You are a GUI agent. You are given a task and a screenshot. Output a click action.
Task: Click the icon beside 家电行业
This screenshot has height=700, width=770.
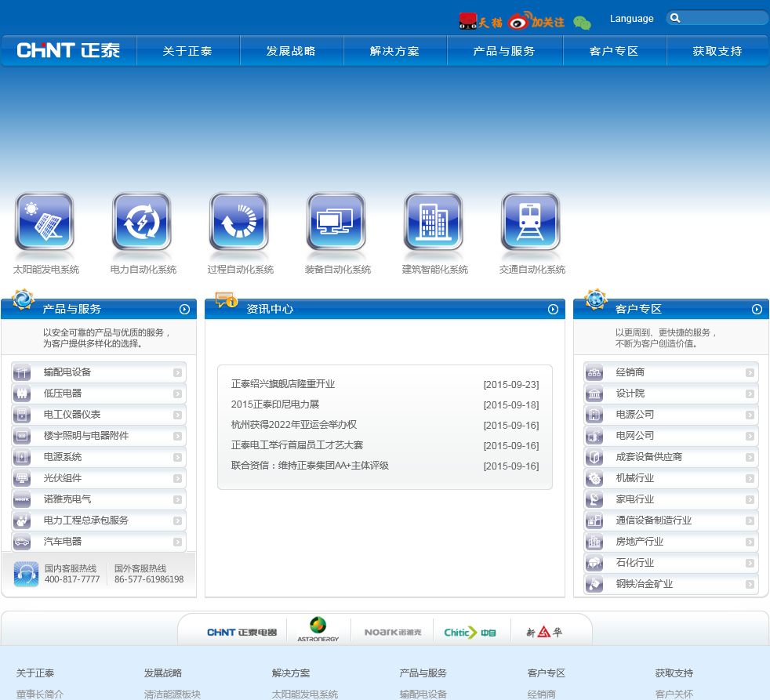coord(594,499)
